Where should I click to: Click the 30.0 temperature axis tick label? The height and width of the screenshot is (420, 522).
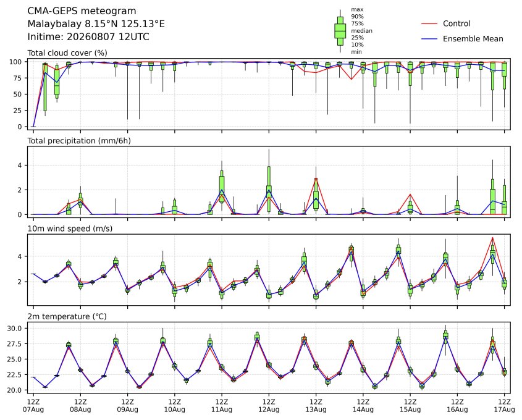[x=14, y=329]
